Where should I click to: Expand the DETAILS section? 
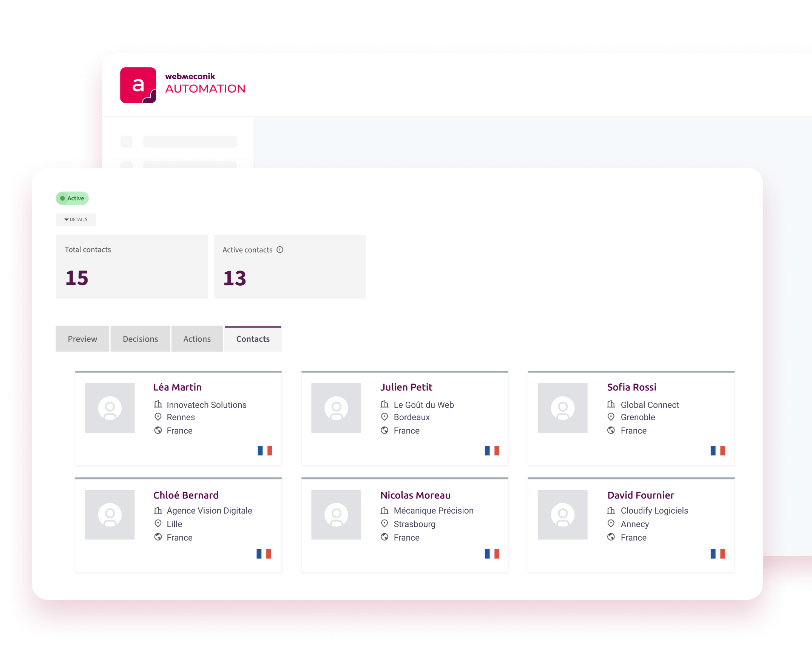coord(76,219)
